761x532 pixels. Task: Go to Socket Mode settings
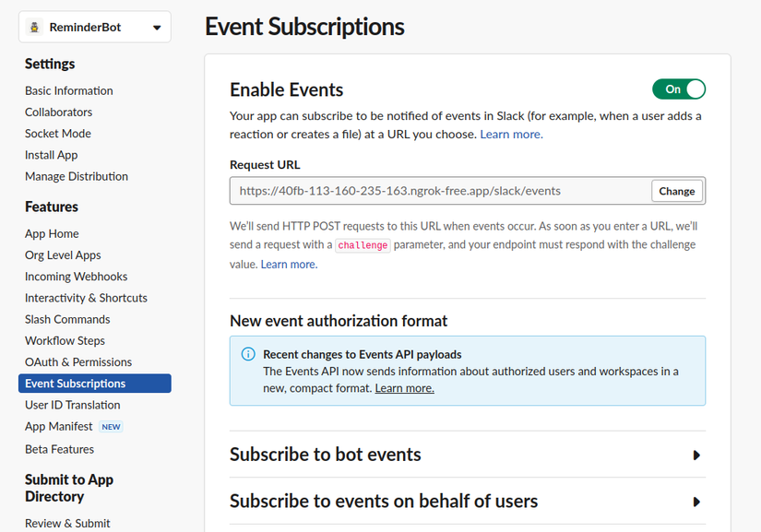pos(58,134)
